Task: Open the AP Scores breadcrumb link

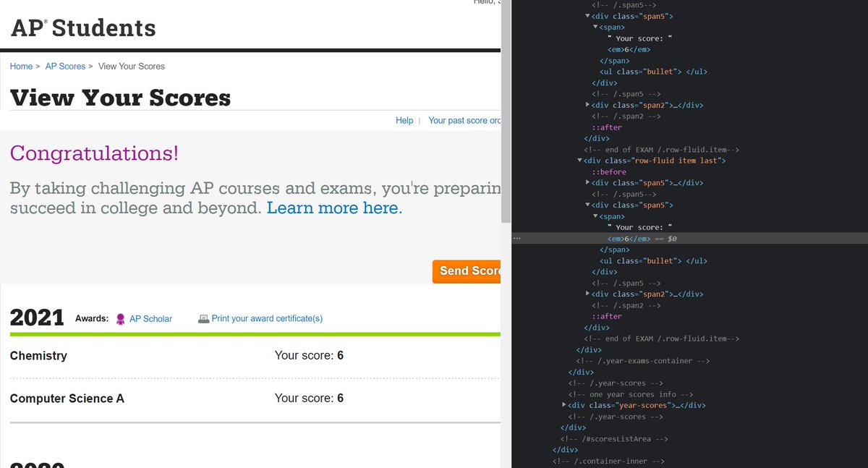Action: (65, 67)
